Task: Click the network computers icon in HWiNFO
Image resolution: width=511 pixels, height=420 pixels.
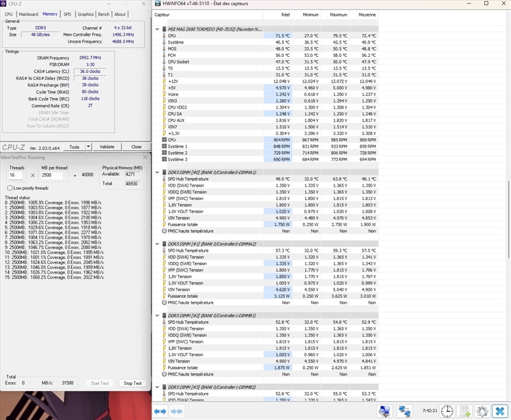Action: (x=404, y=411)
